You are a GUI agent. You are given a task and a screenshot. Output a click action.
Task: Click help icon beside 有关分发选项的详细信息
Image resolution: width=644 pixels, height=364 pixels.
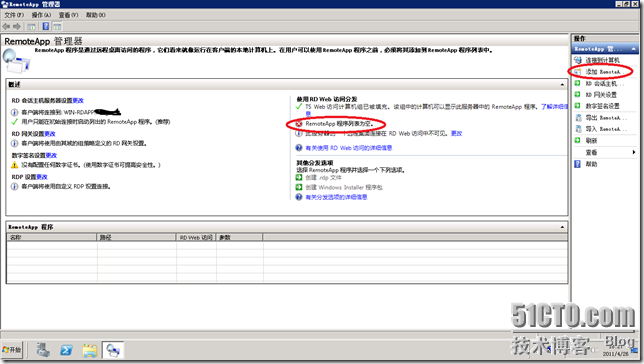[299, 197]
